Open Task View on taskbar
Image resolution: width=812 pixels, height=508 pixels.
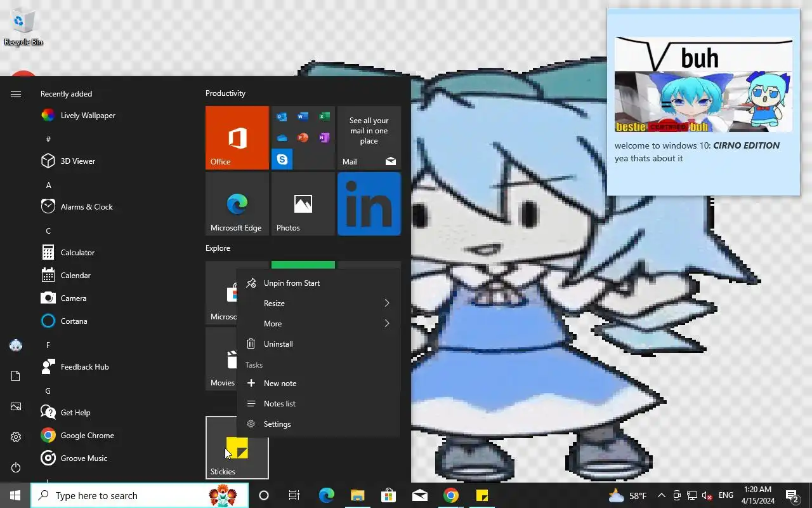click(x=294, y=495)
